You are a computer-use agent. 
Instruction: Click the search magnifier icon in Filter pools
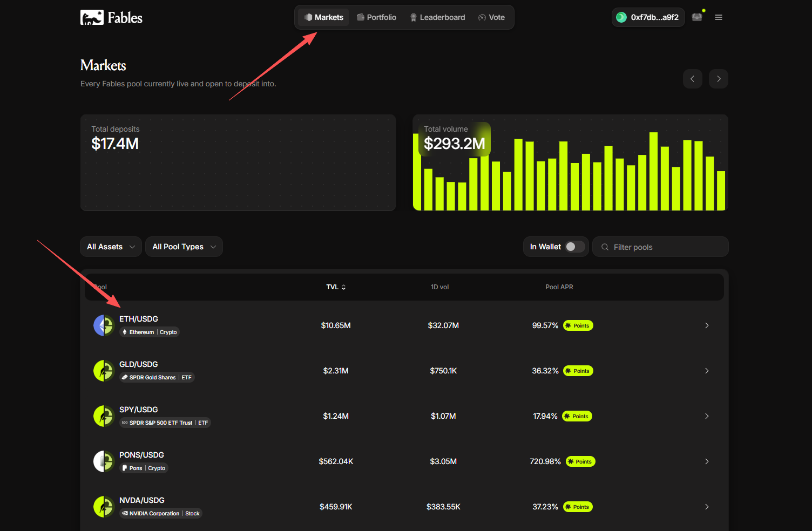pyautogui.click(x=605, y=247)
